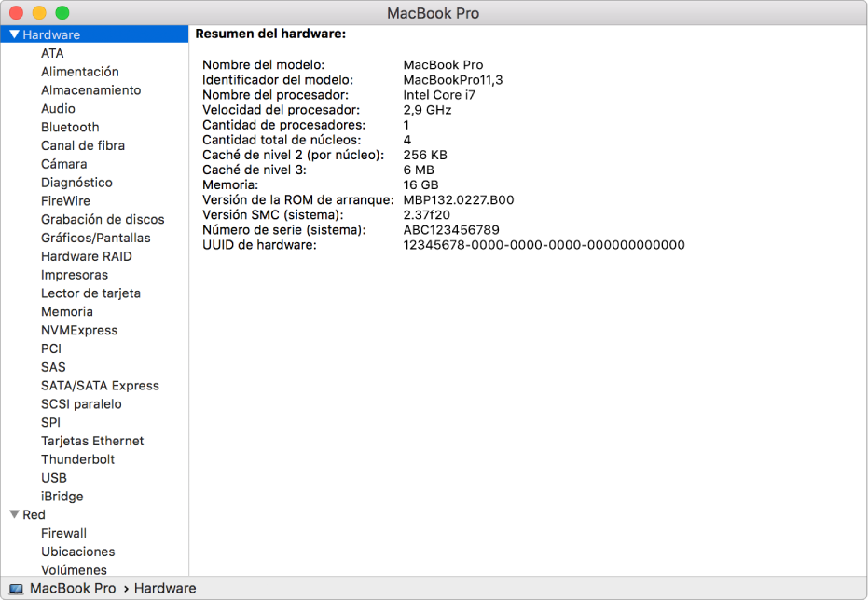The height and width of the screenshot is (600, 868).
Task: Select Almacenamiento in the sidebar
Action: tap(90, 90)
